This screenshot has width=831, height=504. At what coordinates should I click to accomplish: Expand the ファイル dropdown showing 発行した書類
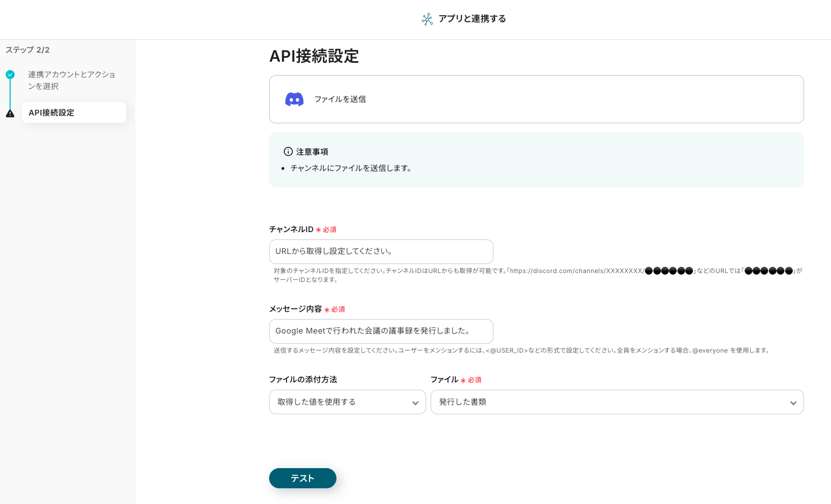pos(611,402)
